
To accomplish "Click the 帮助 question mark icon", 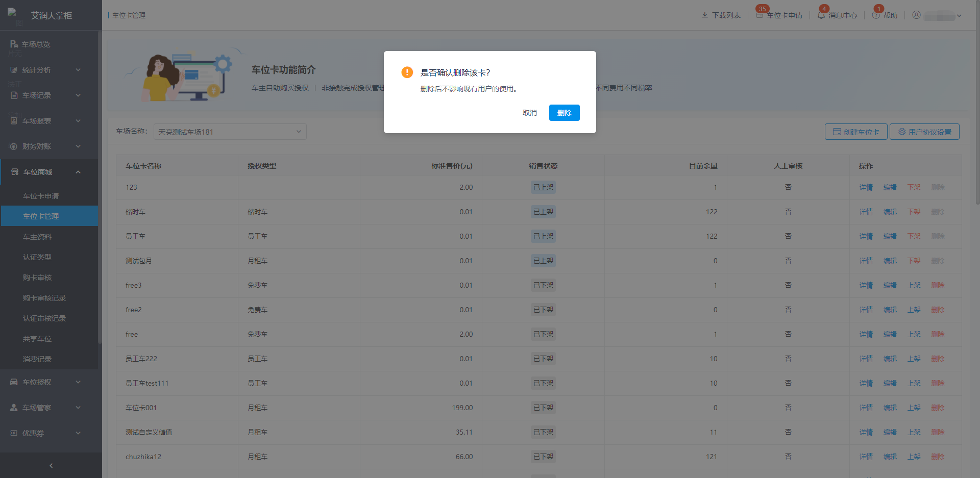I will coord(876,15).
